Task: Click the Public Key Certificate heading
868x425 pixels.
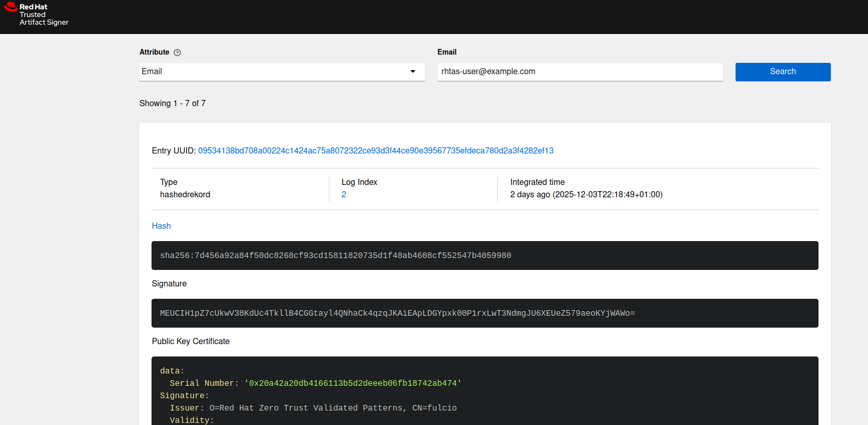Action: point(191,342)
